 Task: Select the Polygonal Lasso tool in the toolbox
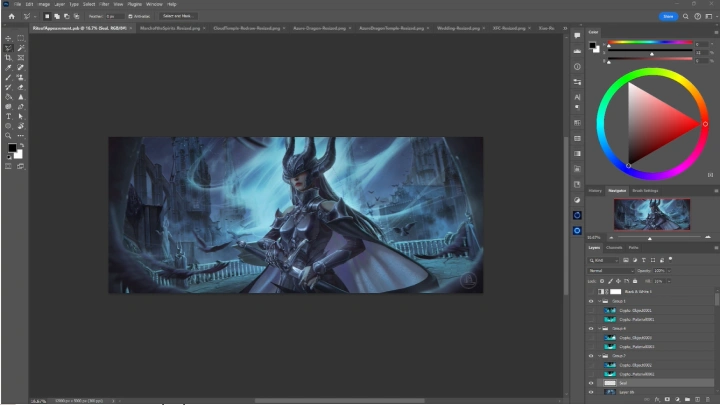coord(8,48)
